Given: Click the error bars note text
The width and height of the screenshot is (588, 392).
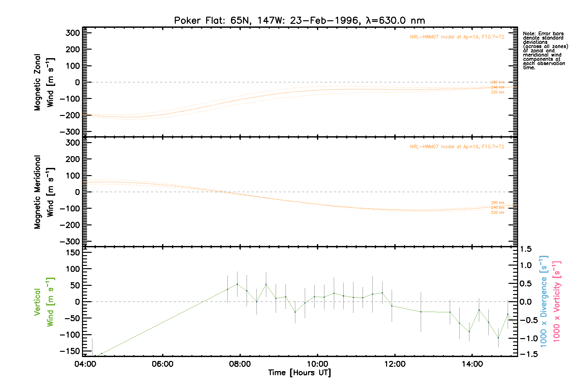Looking at the screenshot, I should point(545,51).
